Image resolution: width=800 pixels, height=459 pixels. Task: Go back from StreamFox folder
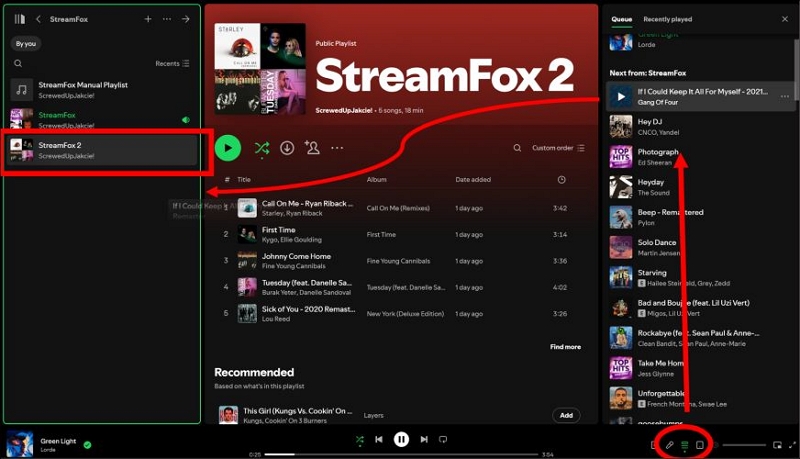coord(38,19)
